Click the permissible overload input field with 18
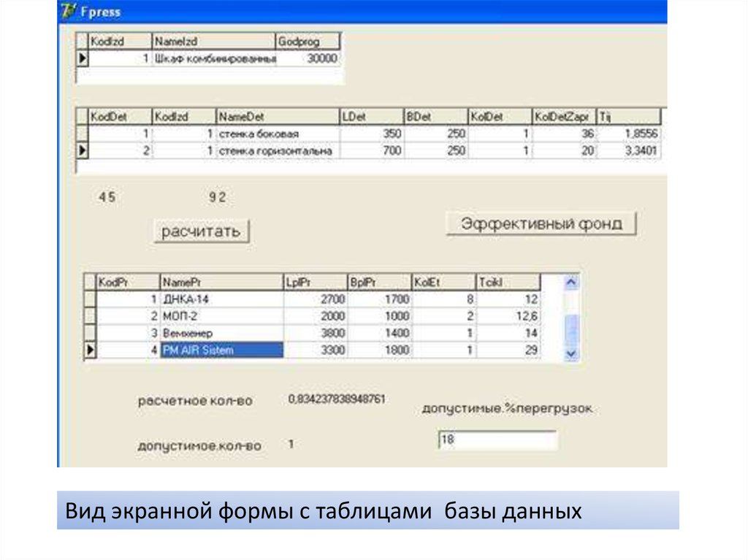Screen dimensions: 748x560 (497, 440)
